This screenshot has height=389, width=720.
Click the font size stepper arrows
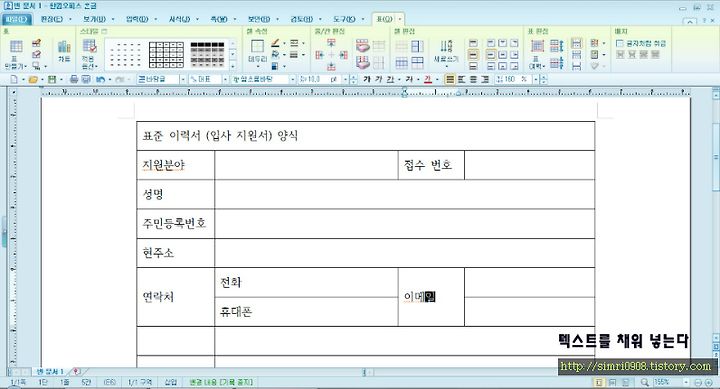point(353,79)
